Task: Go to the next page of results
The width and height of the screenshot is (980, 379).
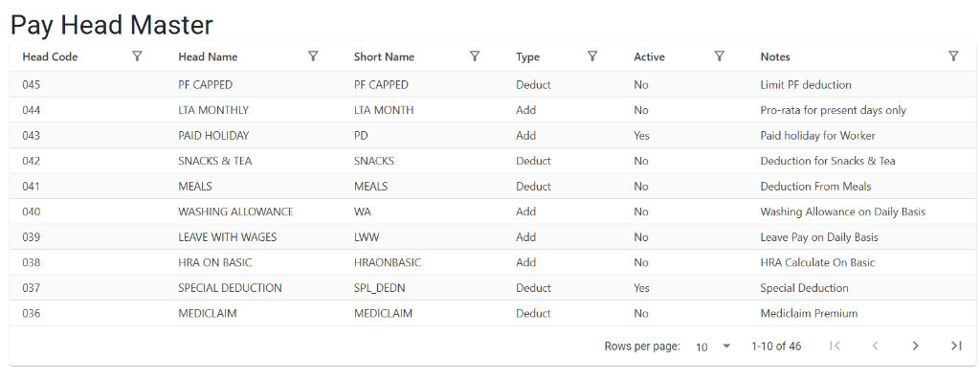Action: coord(916,346)
